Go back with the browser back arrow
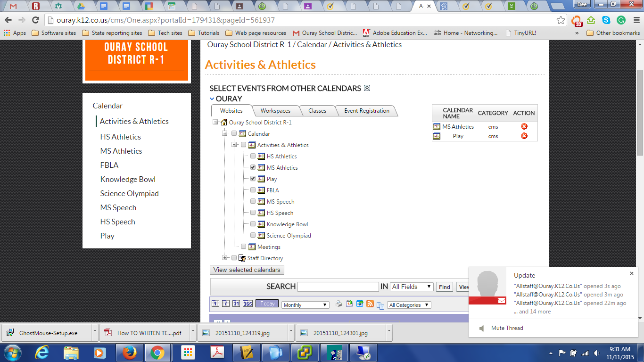Image resolution: width=644 pixels, height=362 pixels. [x=8, y=20]
